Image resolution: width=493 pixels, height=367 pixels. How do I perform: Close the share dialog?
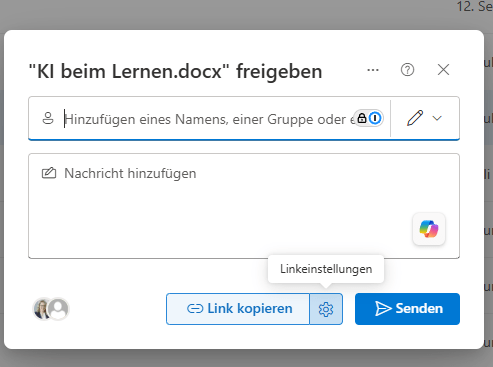443,70
